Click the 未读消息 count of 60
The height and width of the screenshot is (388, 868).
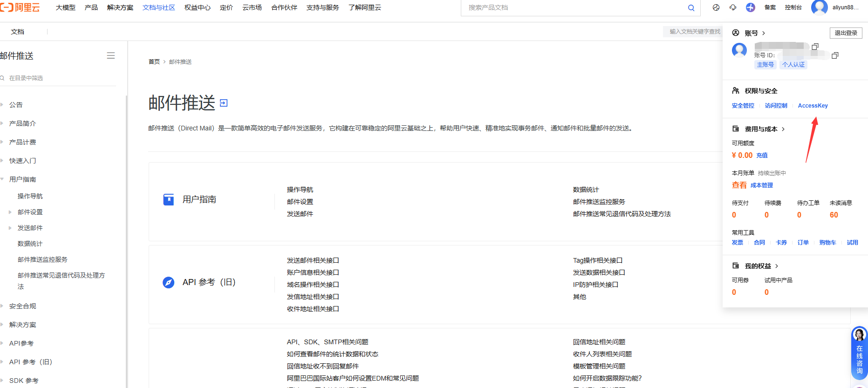pos(834,215)
